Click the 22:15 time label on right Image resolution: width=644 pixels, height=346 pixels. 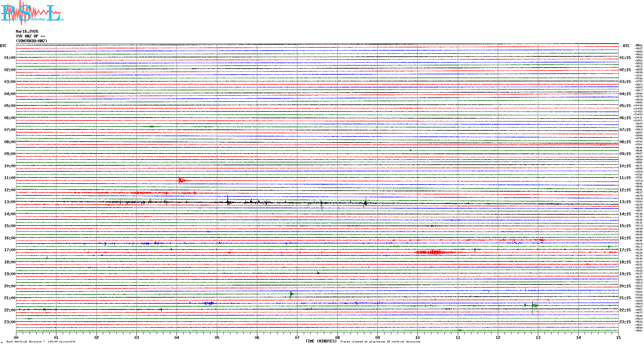point(625,310)
